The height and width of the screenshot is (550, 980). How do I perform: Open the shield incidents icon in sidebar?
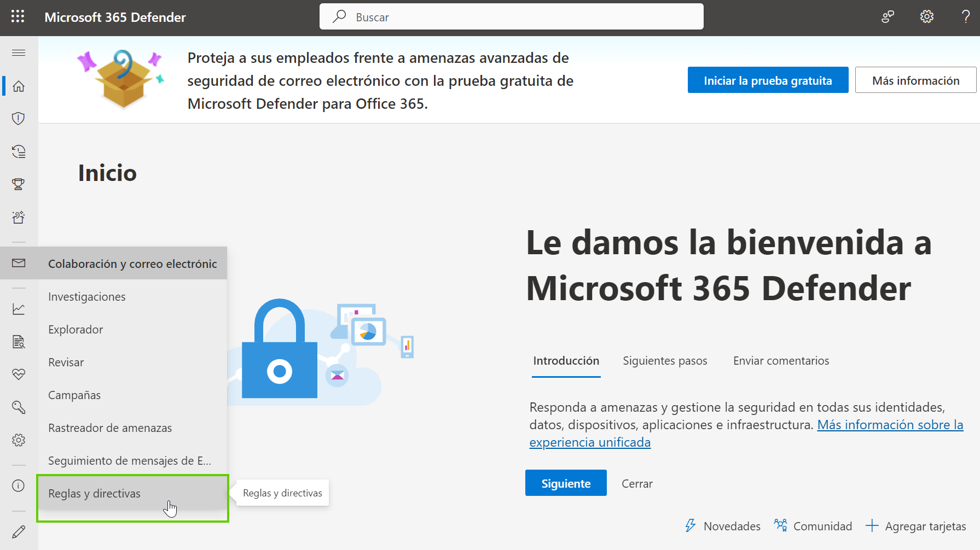[x=19, y=119]
